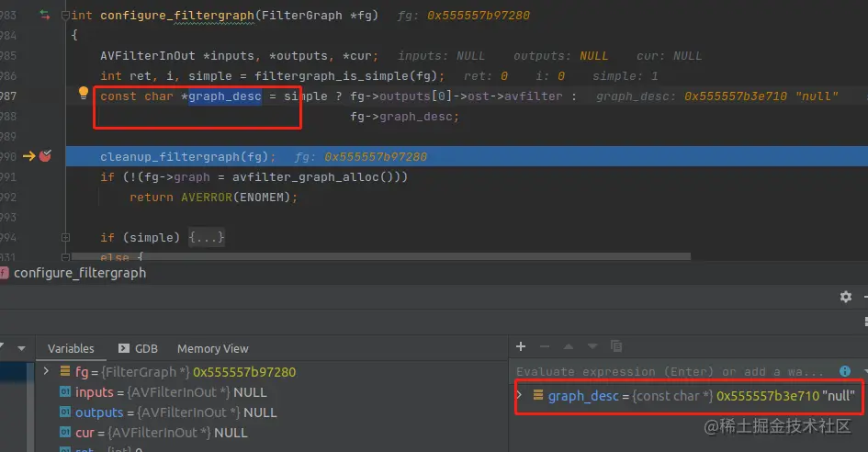Click the inline hint graph_desc: 0x555557b3e710 "null"
The height and width of the screenshot is (452, 868).
[x=716, y=96]
